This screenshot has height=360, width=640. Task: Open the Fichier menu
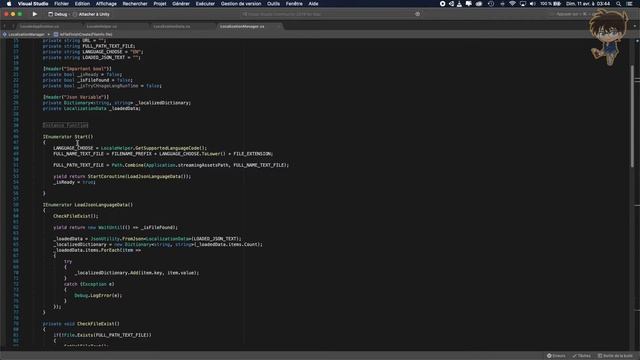pyautogui.click(x=62, y=4)
